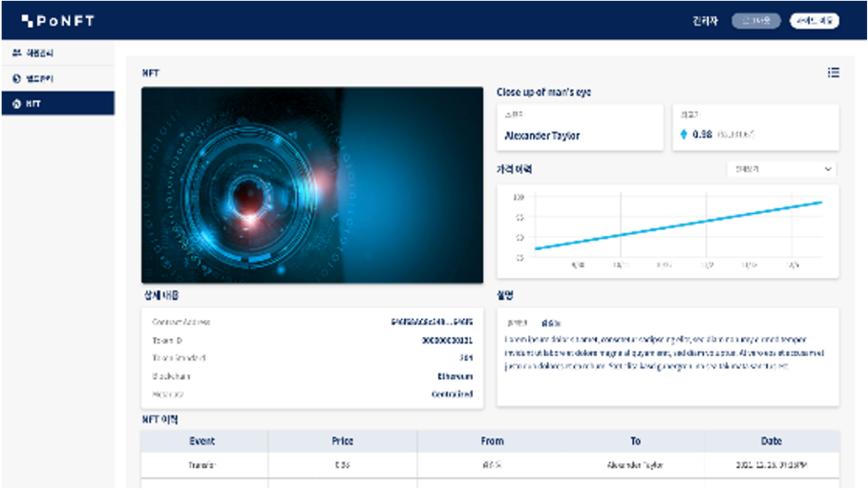Click the admin user label in header

pos(706,21)
